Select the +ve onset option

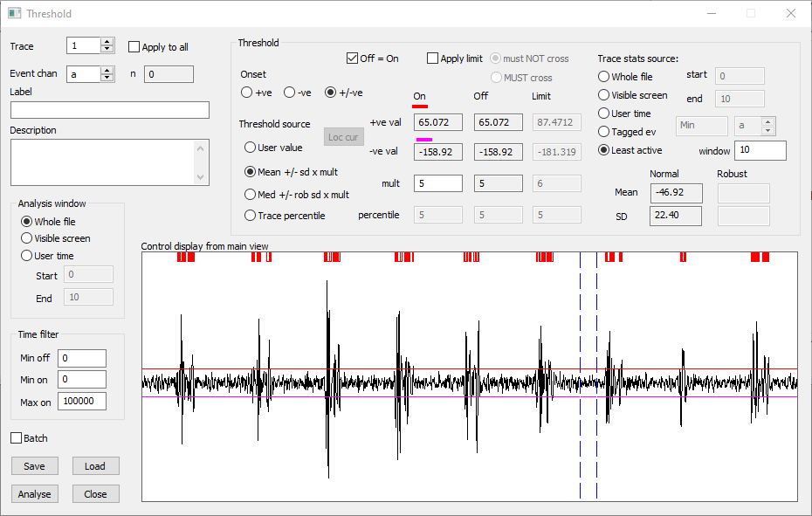click(246, 92)
